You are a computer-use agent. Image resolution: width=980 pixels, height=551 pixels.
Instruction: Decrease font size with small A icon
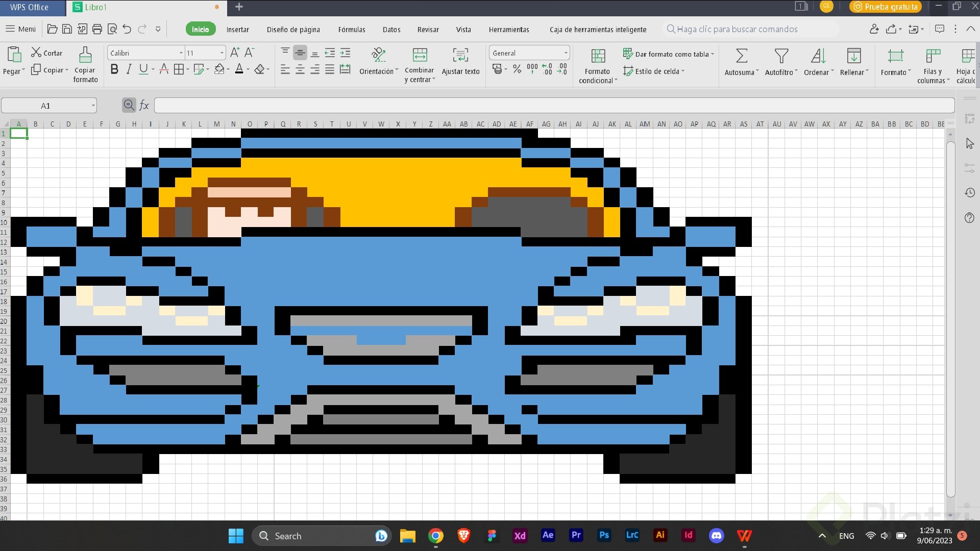point(249,52)
